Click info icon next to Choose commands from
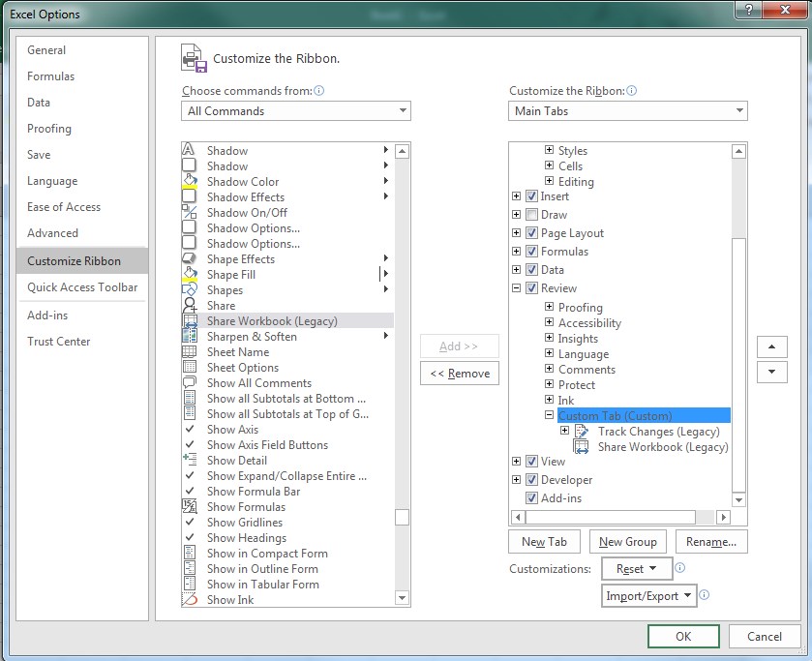Screen dimensions: 812x661 319,91
